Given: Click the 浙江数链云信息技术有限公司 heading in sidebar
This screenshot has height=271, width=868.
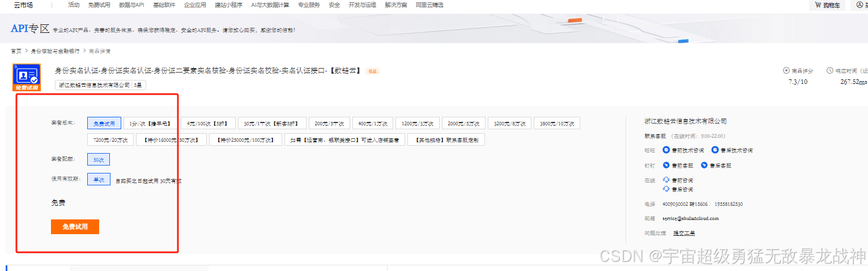Looking at the screenshot, I should point(686,121).
